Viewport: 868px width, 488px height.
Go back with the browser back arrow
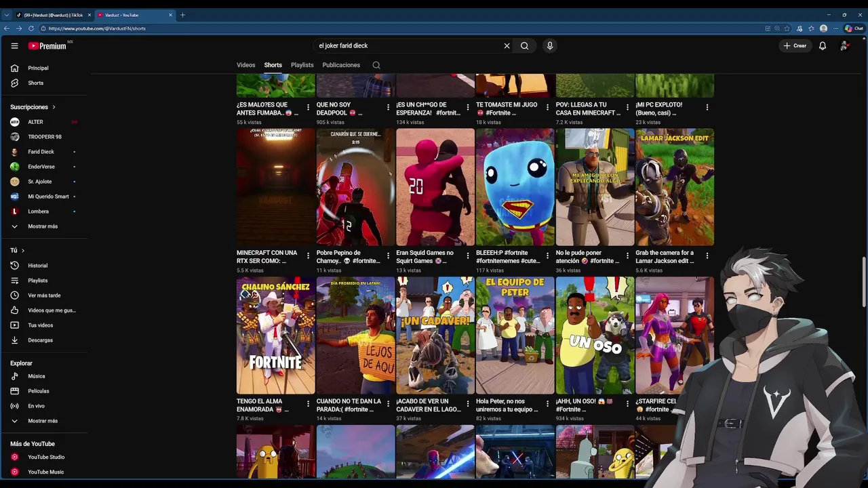pos(7,28)
